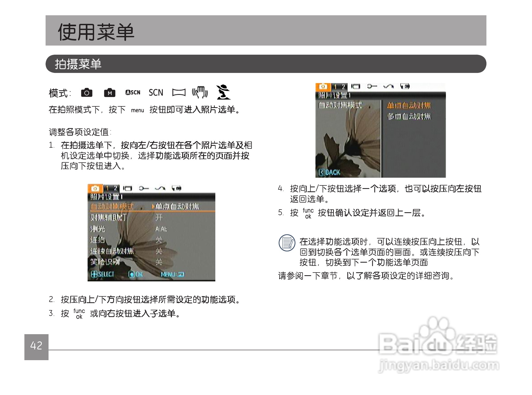The width and height of the screenshot is (532, 395).
Task: Click 单点自动对焦 option in submenu
Action: point(409,105)
